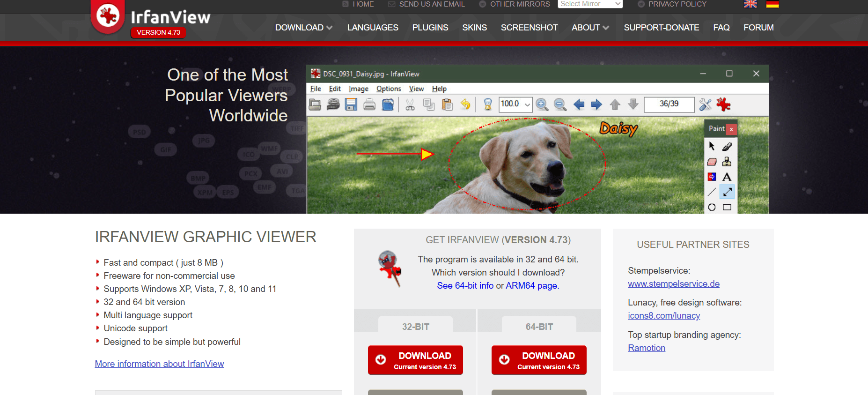868x395 pixels.
Task: Click the scissors cut icon in toolbar
Action: tap(410, 104)
